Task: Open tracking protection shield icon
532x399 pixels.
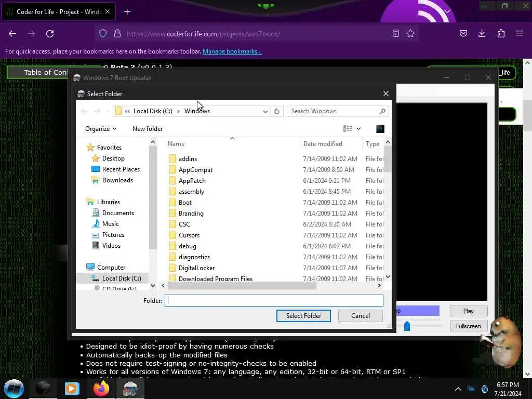Action: pyautogui.click(x=103, y=34)
